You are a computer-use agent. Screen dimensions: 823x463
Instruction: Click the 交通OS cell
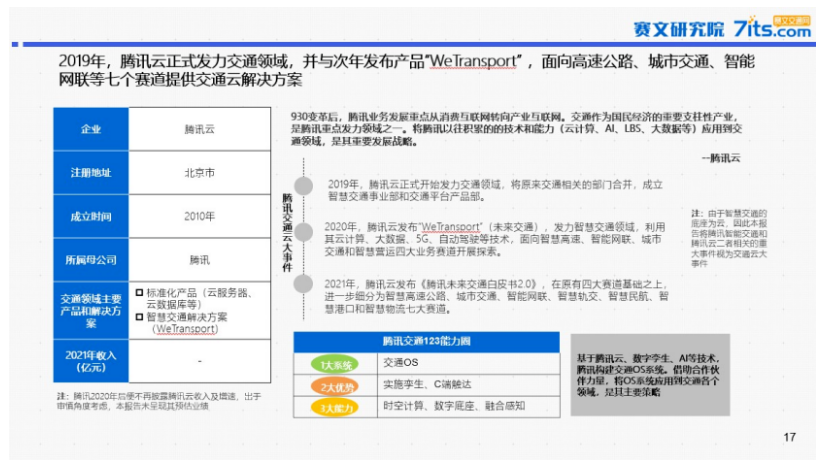click(x=468, y=363)
